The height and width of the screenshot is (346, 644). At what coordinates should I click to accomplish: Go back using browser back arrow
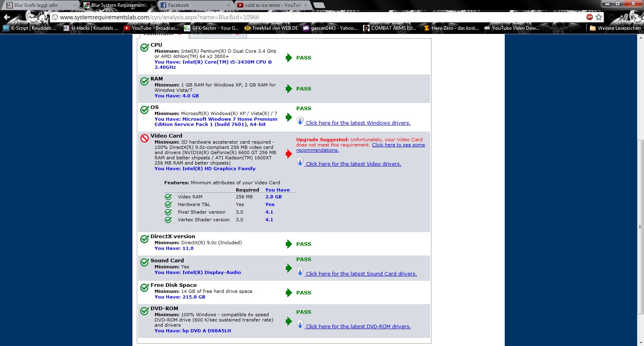[x=7, y=17]
